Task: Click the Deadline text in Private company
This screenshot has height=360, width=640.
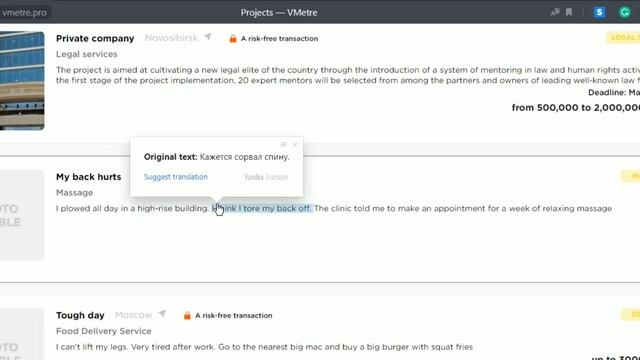Action: 614,93
